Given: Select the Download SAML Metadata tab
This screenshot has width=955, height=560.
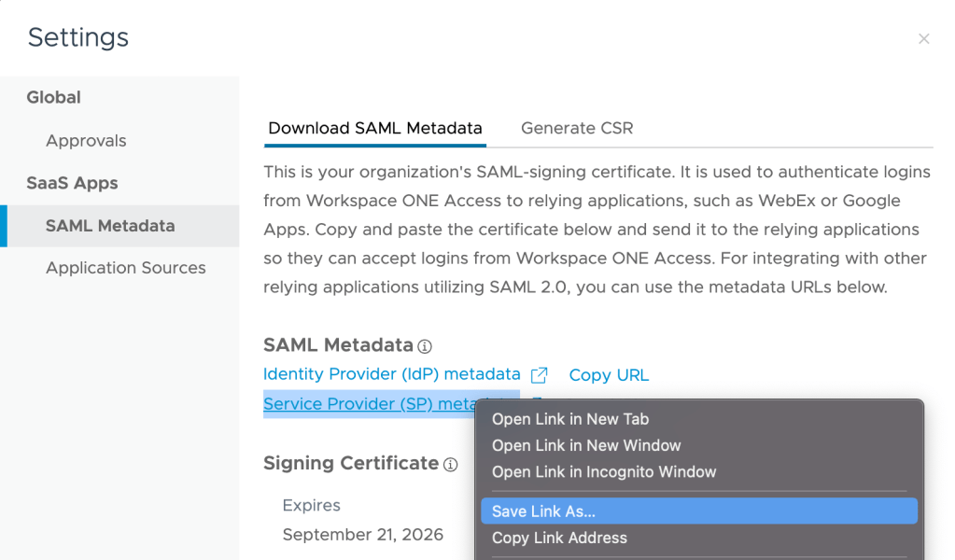Looking at the screenshot, I should (375, 129).
